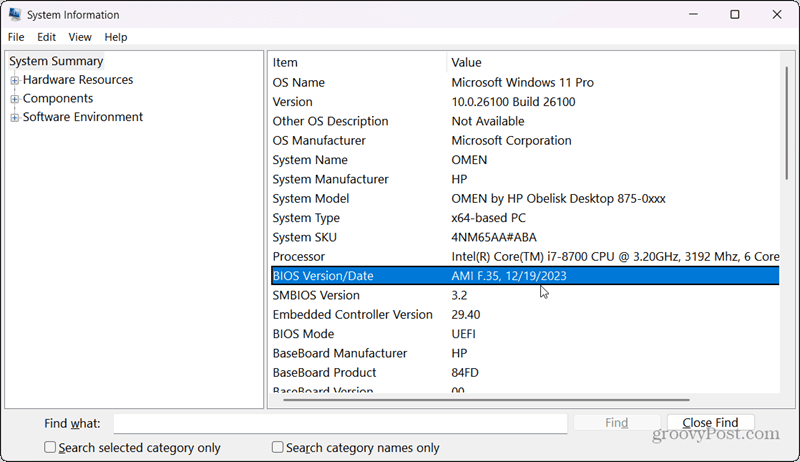
Task: Click the System Information app icon
Action: tap(15, 14)
